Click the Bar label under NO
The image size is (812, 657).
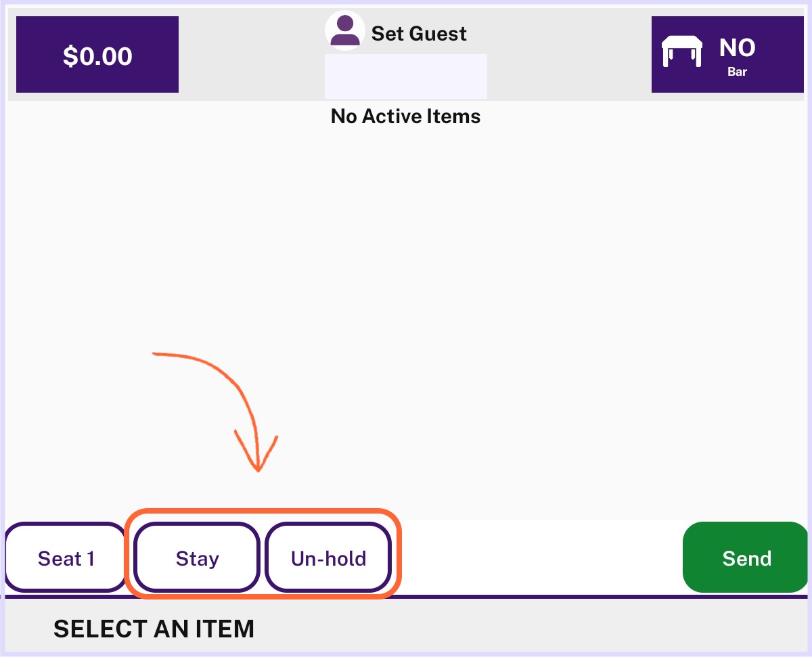737,71
